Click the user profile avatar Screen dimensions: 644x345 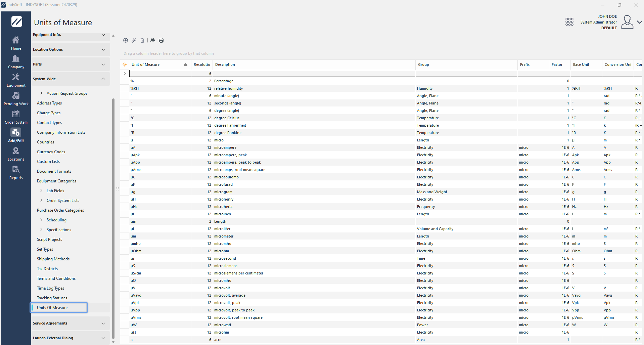627,22
